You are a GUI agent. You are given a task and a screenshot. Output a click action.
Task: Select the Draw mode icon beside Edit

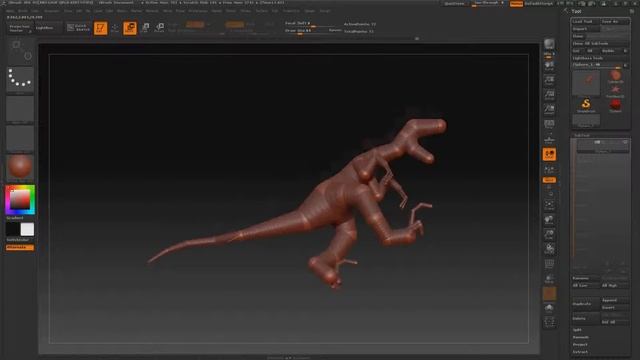[x=115, y=28]
